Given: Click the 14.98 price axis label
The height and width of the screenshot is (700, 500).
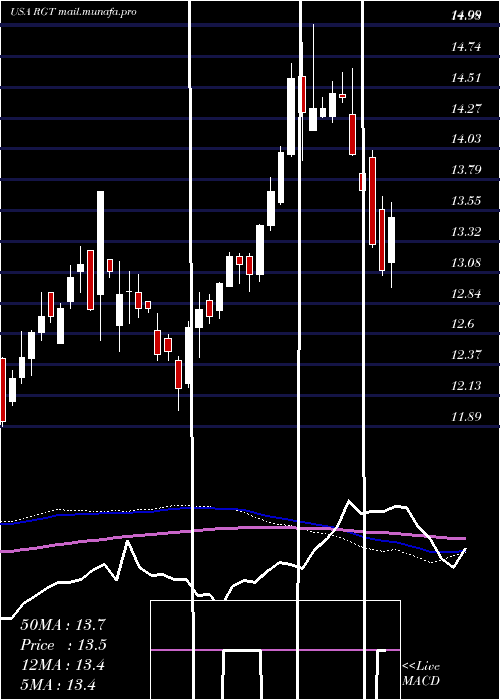Looking at the screenshot, I should [x=466, y=16].
